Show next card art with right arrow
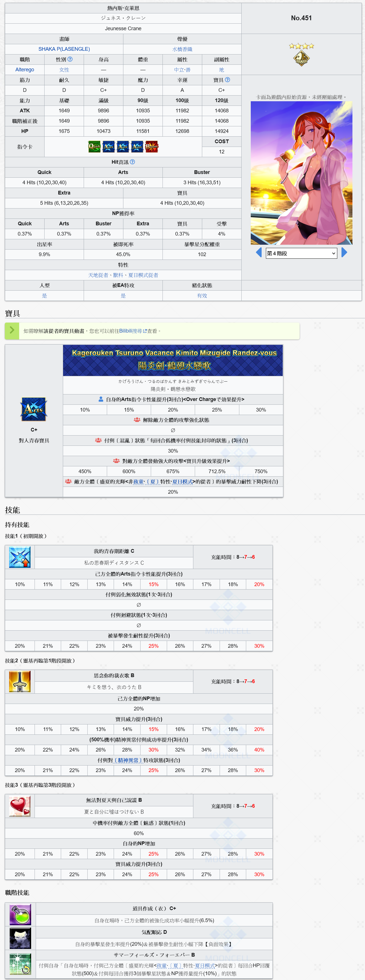The image size is (365, 980). click(344, 253)
